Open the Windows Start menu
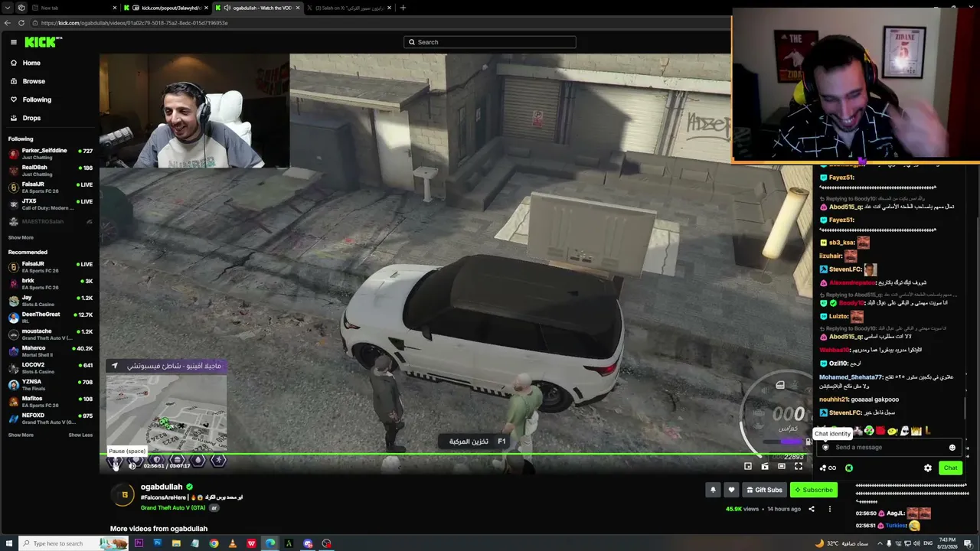This screenshot has width=980, height=551. pyautogui.click(x=8, y=543)
